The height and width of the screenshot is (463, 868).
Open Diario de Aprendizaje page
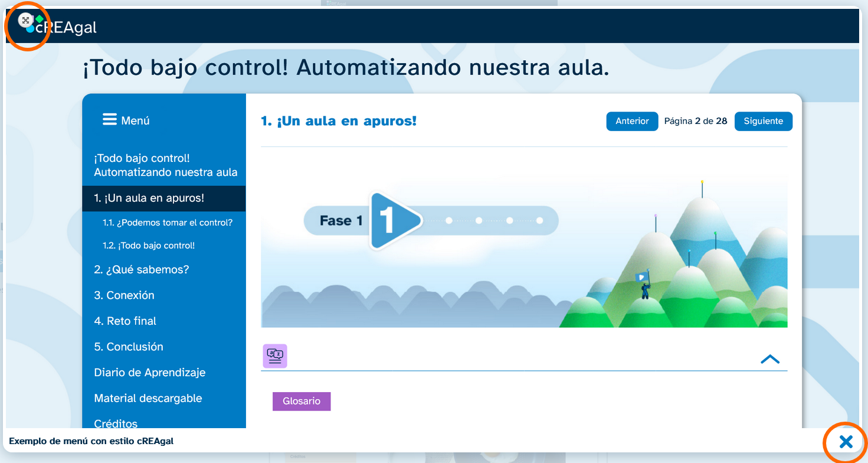[x=150, y=373]
